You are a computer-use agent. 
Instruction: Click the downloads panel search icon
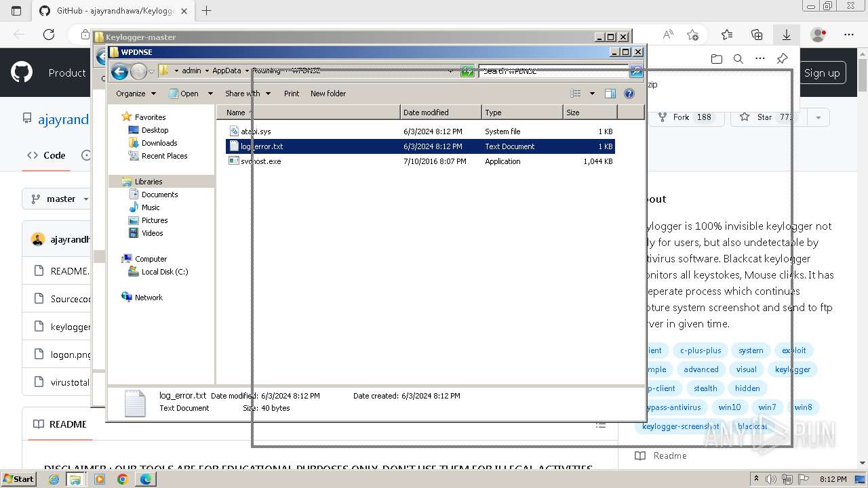coord(738,59)
